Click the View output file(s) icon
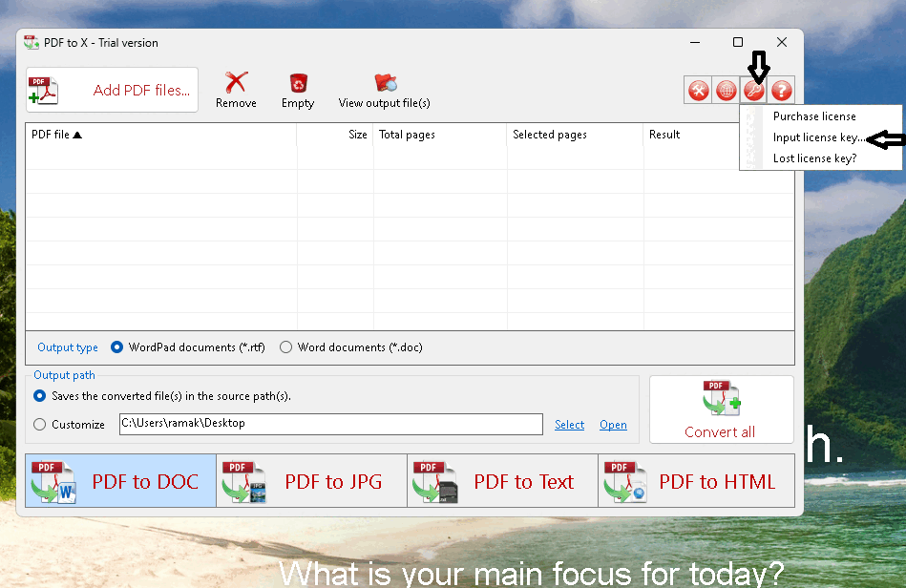The image size is (906, 588). coord(385,84)
